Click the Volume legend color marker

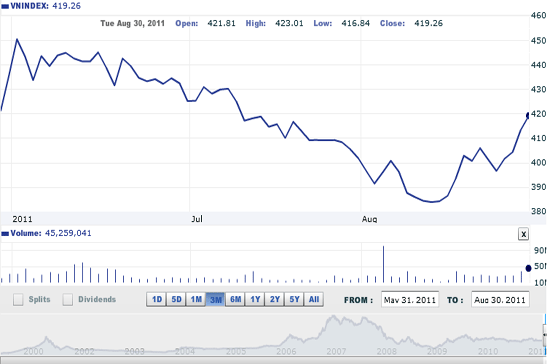pyautogui.click(x=5, y=234)
